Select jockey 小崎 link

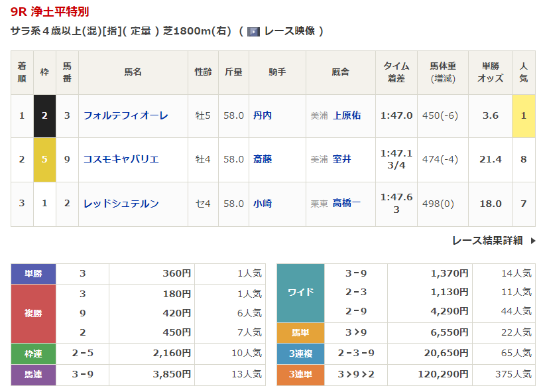click(263, 204)
